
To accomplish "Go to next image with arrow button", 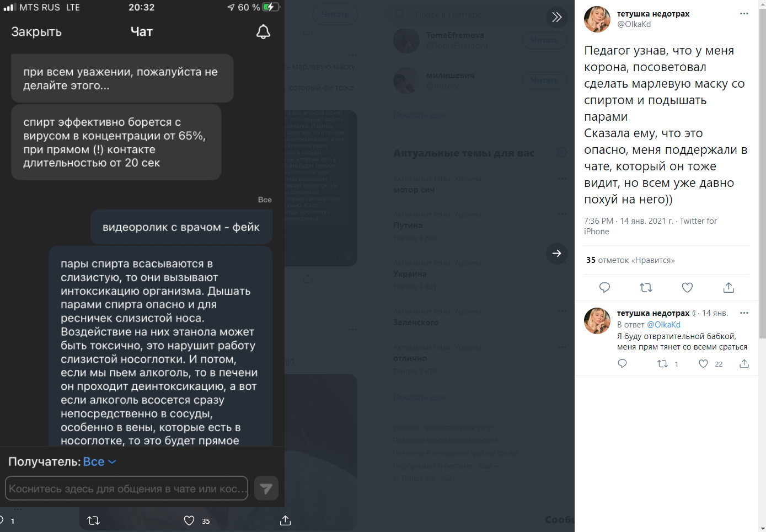I will [x=556, y=254].
